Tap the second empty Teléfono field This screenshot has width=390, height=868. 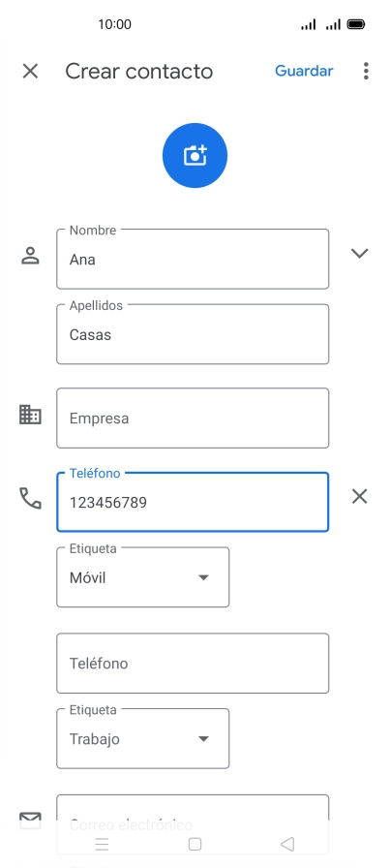tap(193, 664)
